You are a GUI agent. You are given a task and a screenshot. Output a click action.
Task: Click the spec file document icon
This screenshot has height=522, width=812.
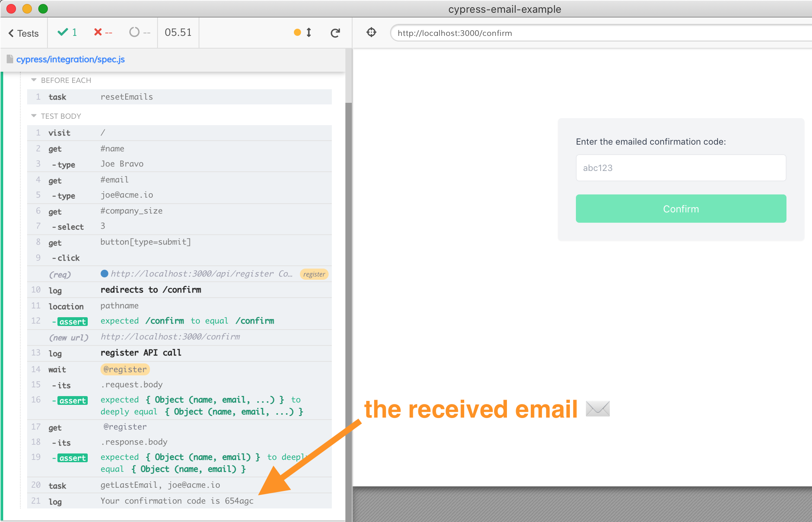click(10, 59)
